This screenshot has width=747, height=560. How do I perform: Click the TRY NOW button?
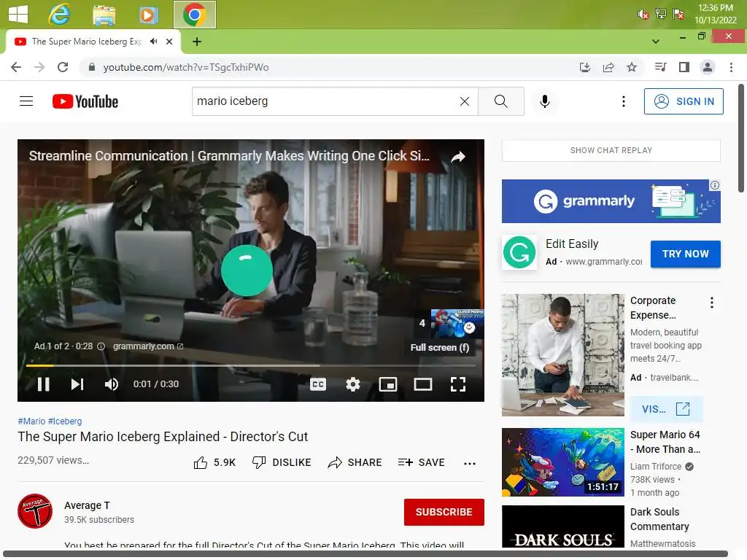[685, 254]
